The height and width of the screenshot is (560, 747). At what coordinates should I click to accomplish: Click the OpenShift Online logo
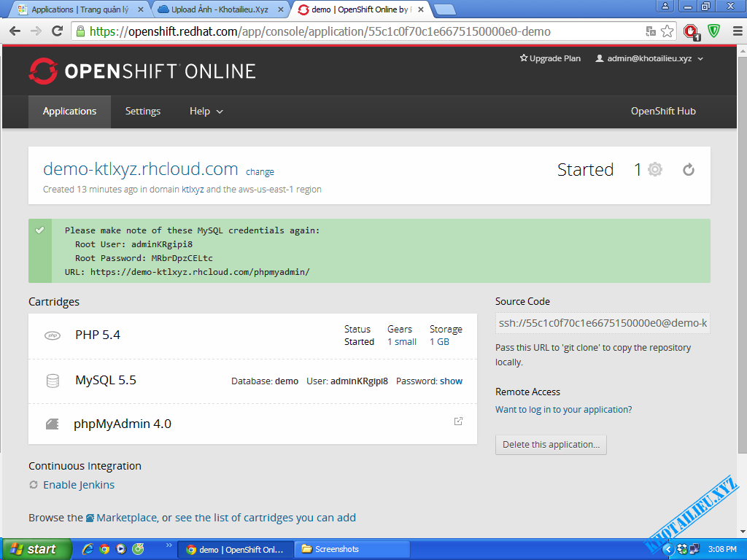(142, 71)
